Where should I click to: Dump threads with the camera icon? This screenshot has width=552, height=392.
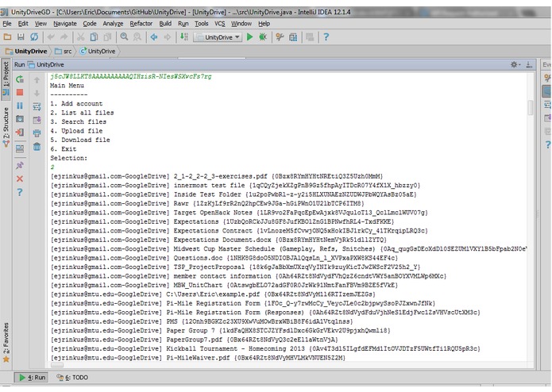coord(20,119)
